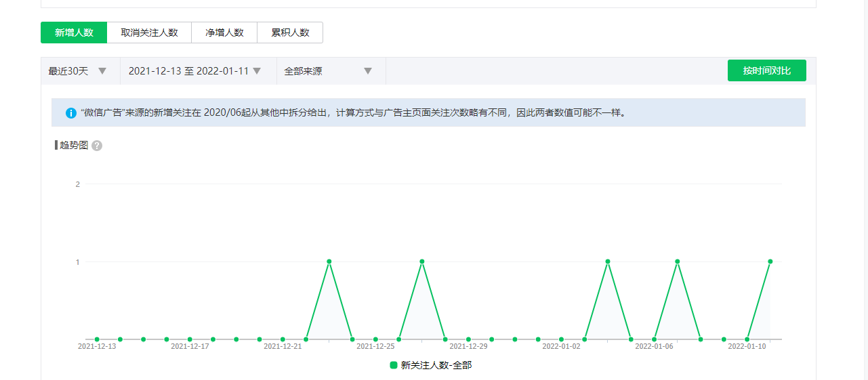868x380 pixels.
Task: Switch to the 净增人数 tab
Action: click(224, 33)
